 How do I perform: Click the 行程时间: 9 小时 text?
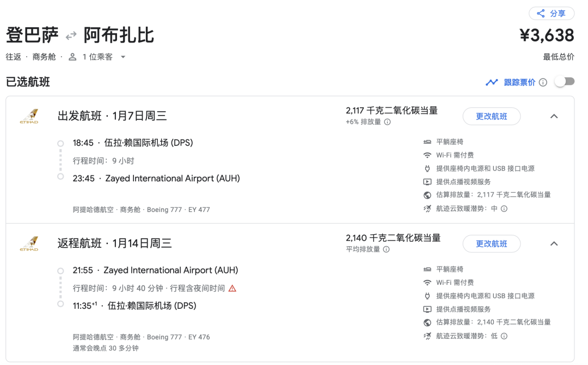(103, 161)
